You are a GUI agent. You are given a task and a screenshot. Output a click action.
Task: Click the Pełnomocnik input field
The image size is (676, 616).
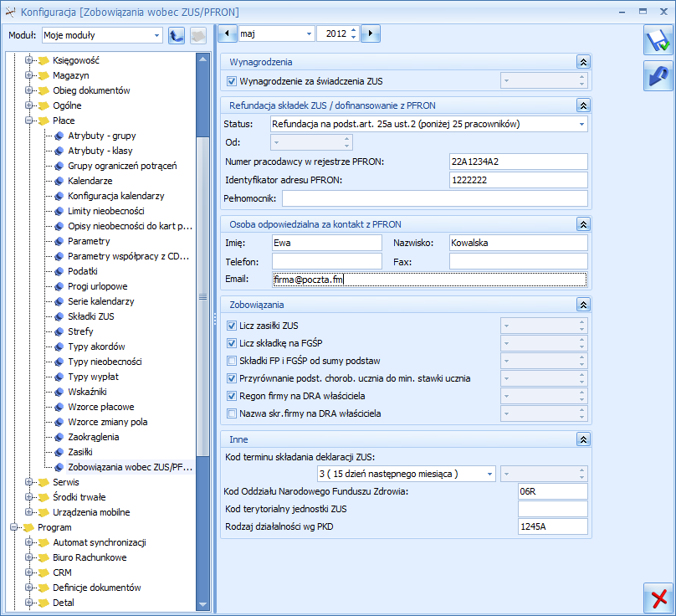click(435, 199)
